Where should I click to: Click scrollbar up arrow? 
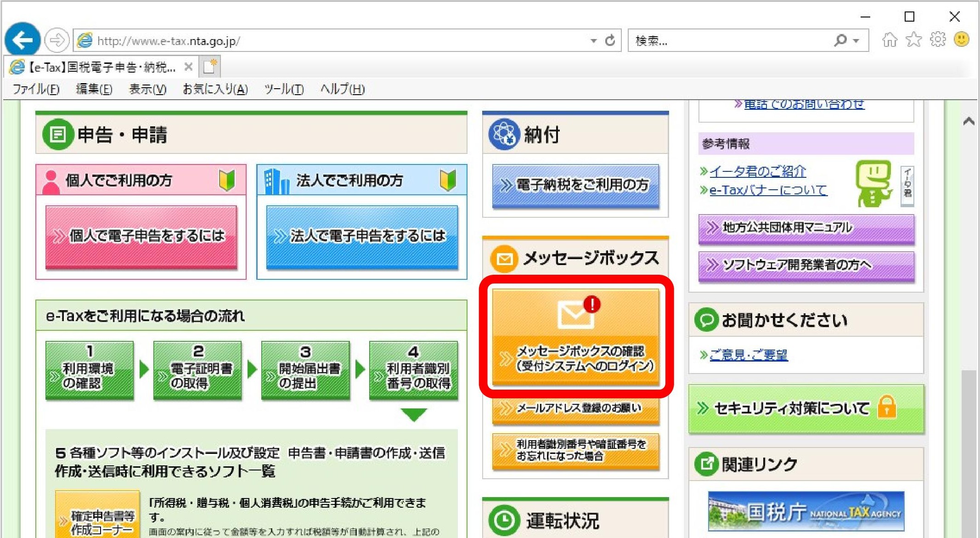pyautogui.click(x=969, y=121)
